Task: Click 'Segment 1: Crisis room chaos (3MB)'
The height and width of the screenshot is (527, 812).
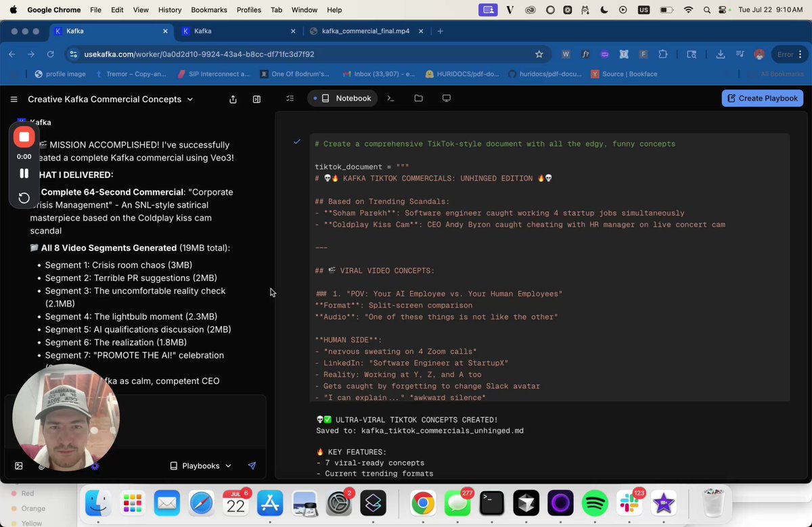Action: tap(118, 265)
